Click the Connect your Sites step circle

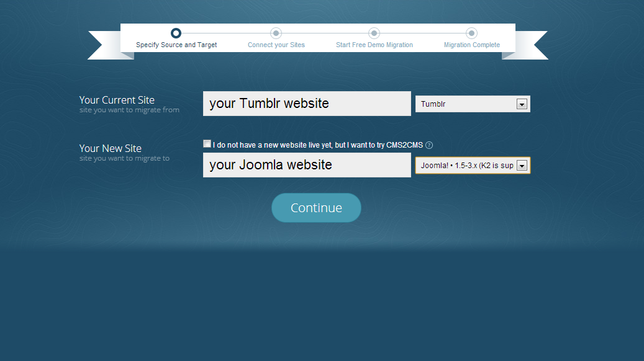[x=276, y=33]
